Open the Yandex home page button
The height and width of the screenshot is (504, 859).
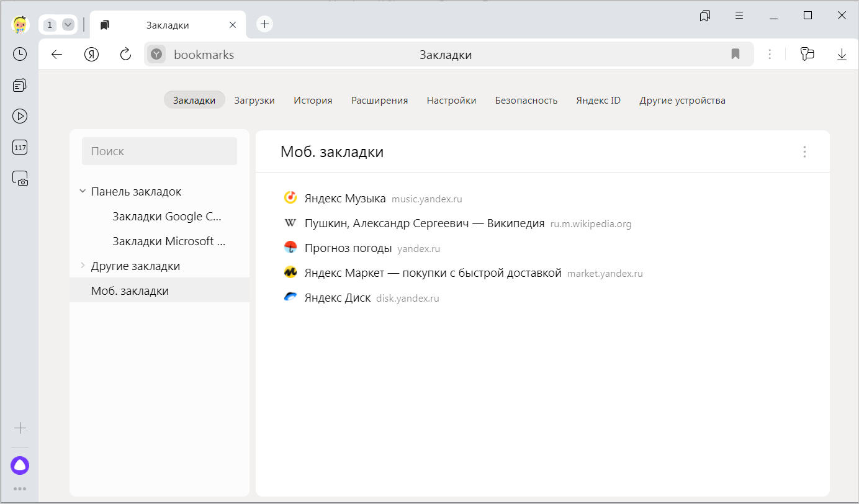coord(91,55)
